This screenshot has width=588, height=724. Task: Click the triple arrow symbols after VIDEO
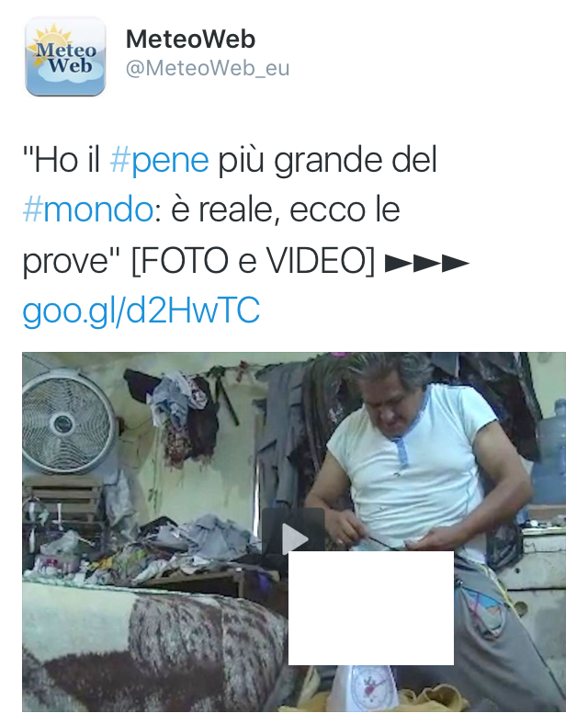426,263
